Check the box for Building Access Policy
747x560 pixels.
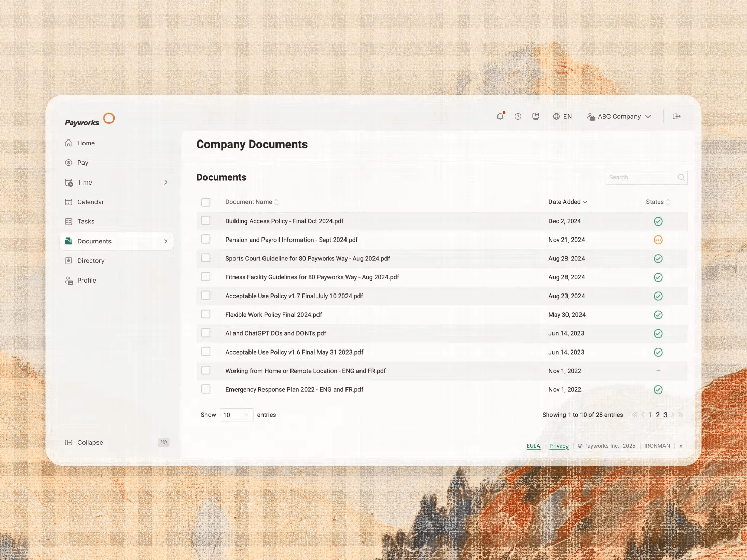[206, 220]
